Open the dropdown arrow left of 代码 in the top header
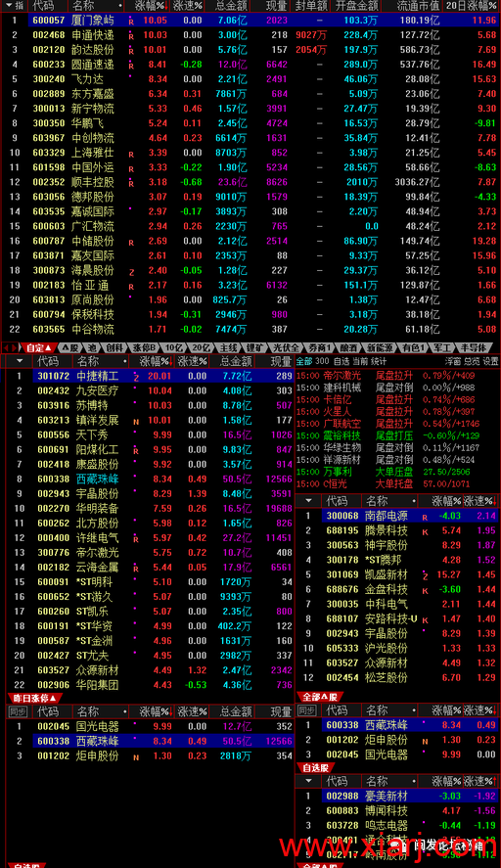Image resolution: width=501 pixels, height=868 pixels. click(8, 6)
